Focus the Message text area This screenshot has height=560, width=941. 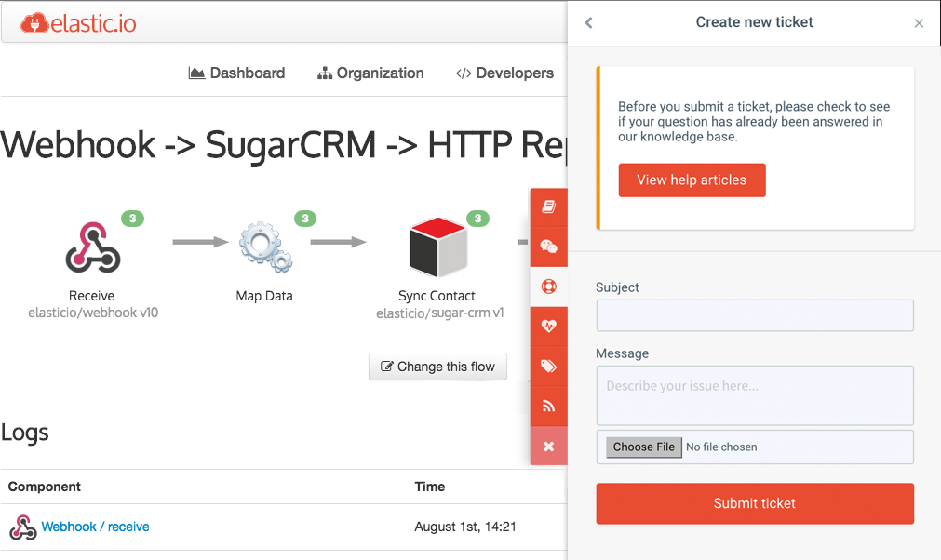pyautogui.click(x=755, y=395)
